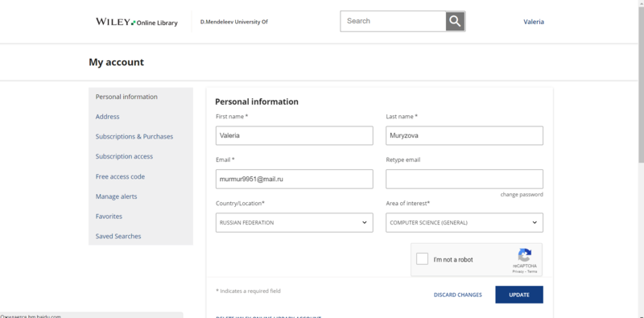Focus the Search input box
644x318 pixels.
pos(393,22)
